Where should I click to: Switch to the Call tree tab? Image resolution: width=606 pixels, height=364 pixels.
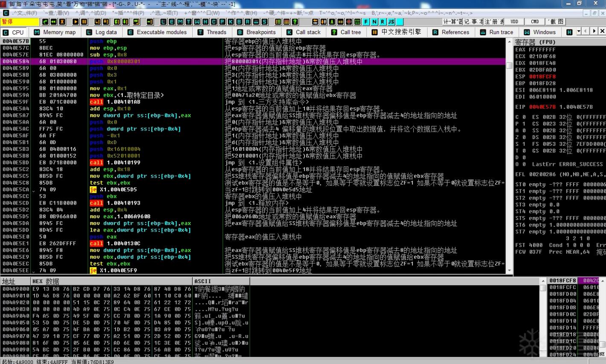coord(346,32)
